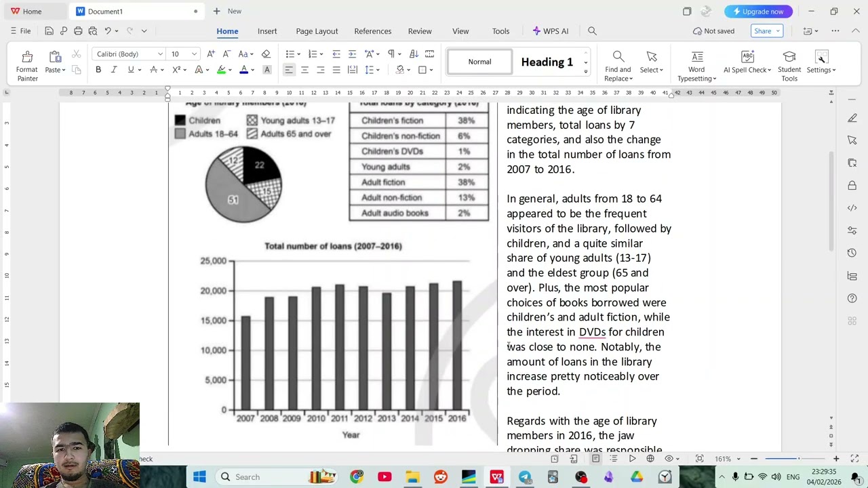Click the Save icon in quick access toolbar
Image resolution: width=868 pixels, height=488 pixels.
49,31
